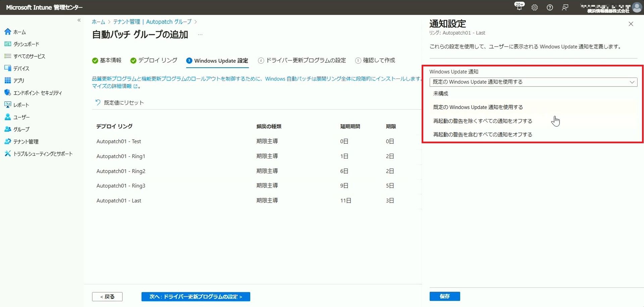Click 3日 deadline value for Autopatch01 - Last
This screenshot has width=644, height=307.
pos(390,201)
